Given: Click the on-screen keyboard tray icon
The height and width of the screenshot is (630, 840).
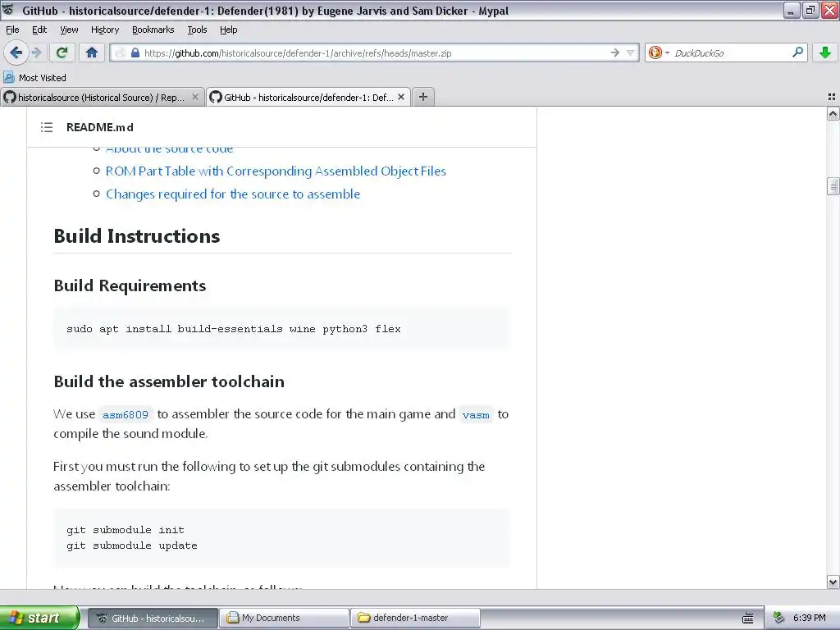Looking at the screenshot, I should coord(748,619).
